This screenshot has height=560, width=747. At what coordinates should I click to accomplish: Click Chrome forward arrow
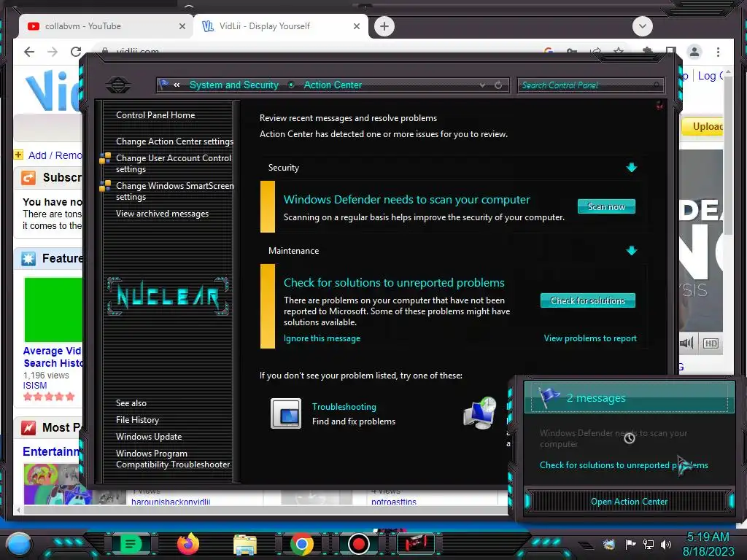coord(53,52)
